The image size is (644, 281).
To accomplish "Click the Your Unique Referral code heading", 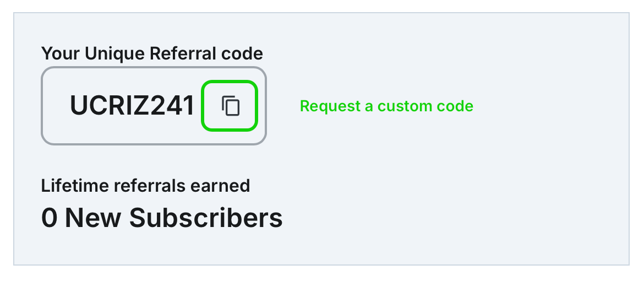I will click(152, 53).
